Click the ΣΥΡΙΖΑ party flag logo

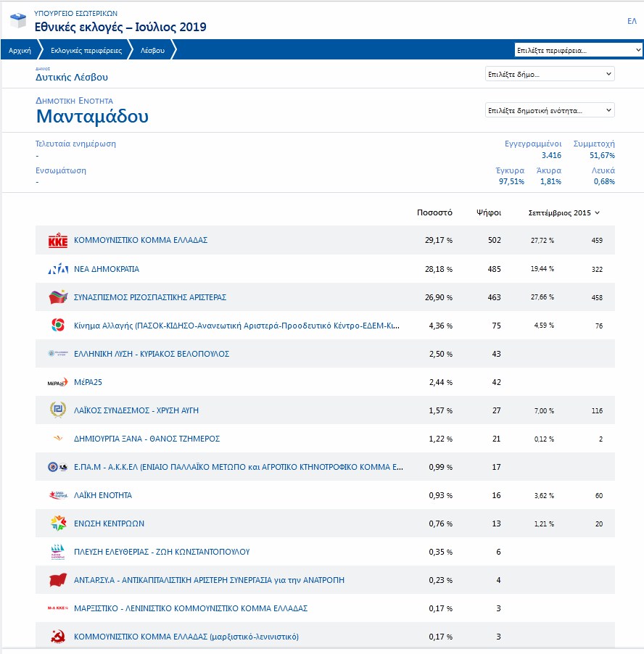pyautogui.click(x=57, y=297)
